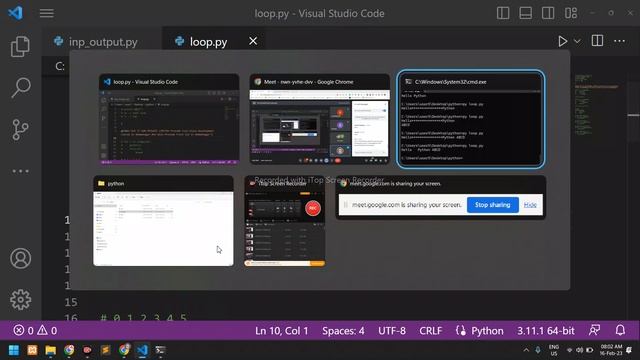This screenshot has height=360, width=640.
Task: Open the Accounts menu icon
Action: point(20,258)
